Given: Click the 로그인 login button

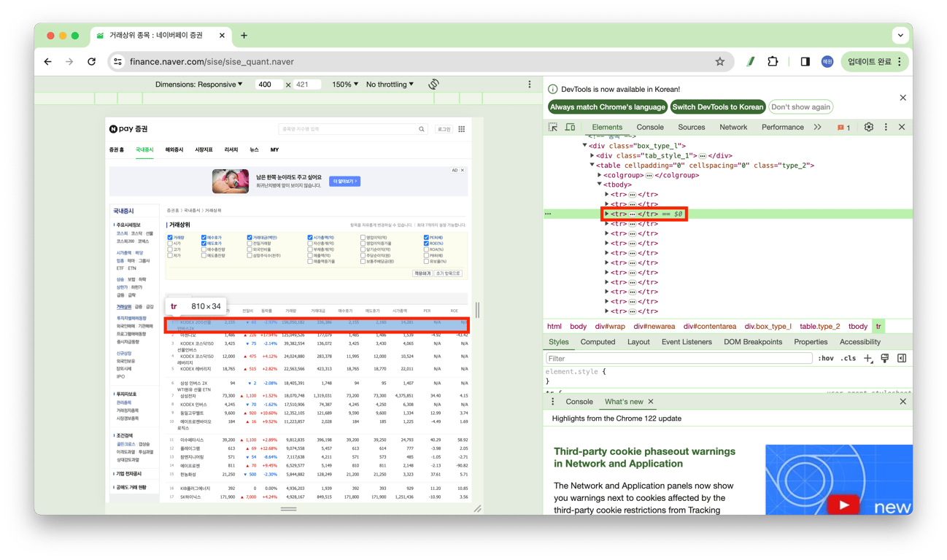Looking at the screenshot, I should pyautogui.click(x=444, y=129).
